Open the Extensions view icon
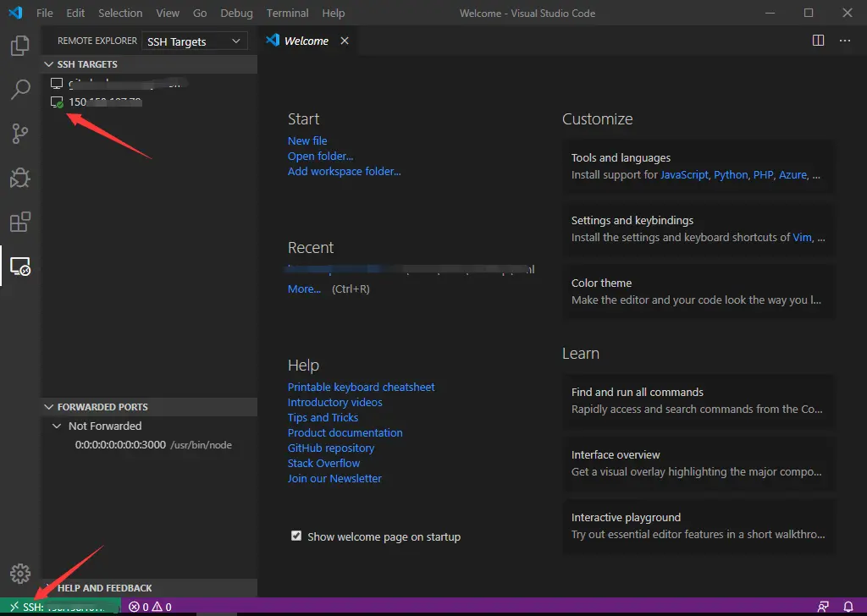Screen dimensions: 867x616 [20, 222]
